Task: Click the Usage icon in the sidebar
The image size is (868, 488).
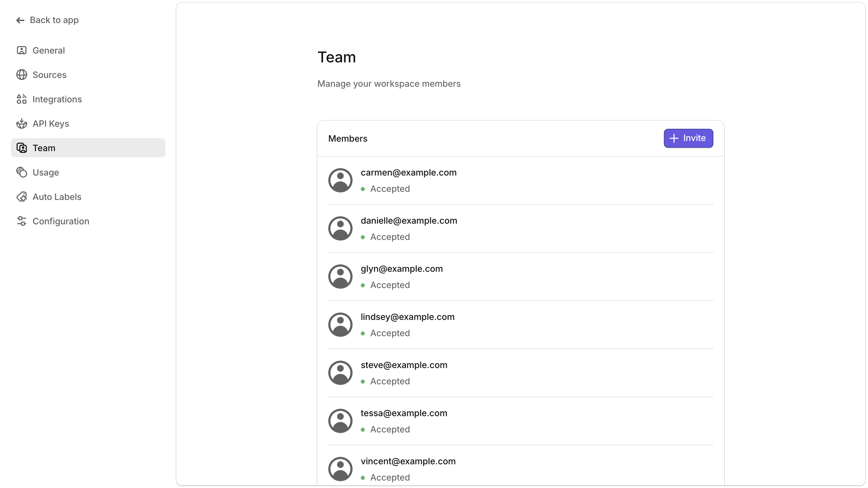Action: pyautogui.click(x=21, y=172)
